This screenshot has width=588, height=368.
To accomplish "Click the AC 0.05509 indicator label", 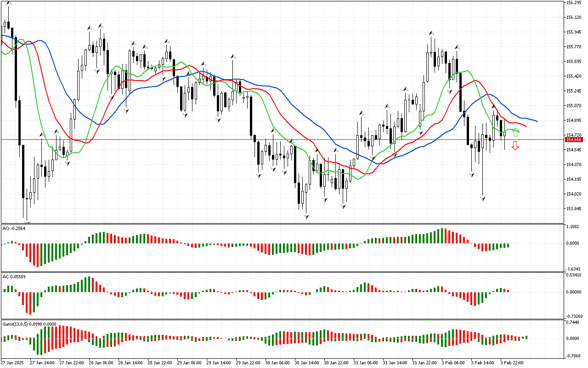I will [x=13, y=276].
